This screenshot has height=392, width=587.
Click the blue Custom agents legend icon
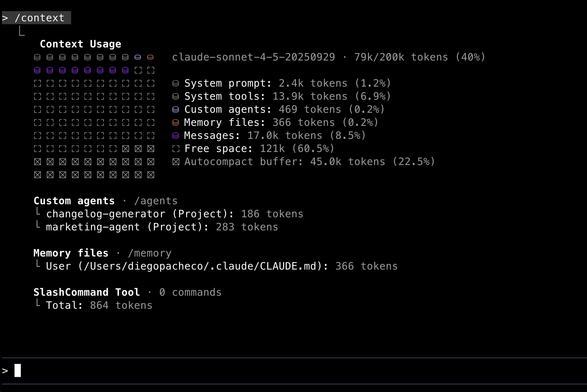(175, 110)
